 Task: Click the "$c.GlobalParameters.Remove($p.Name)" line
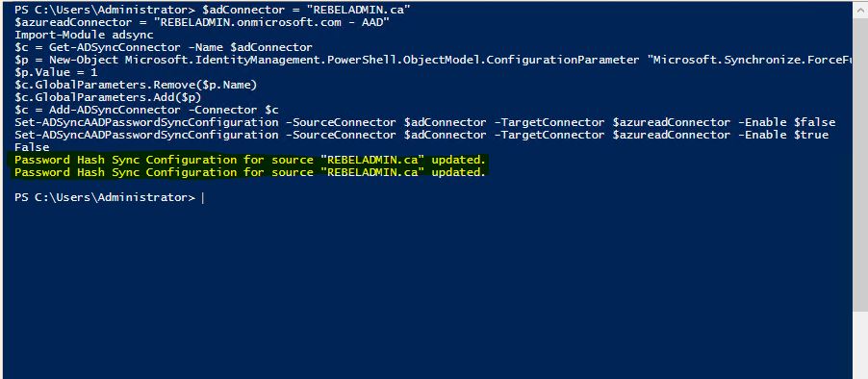(136, 85)
